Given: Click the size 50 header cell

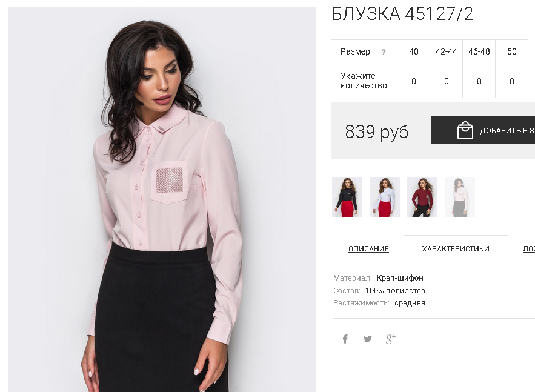Looking at the screenshot, I should (x=512, y=52).
